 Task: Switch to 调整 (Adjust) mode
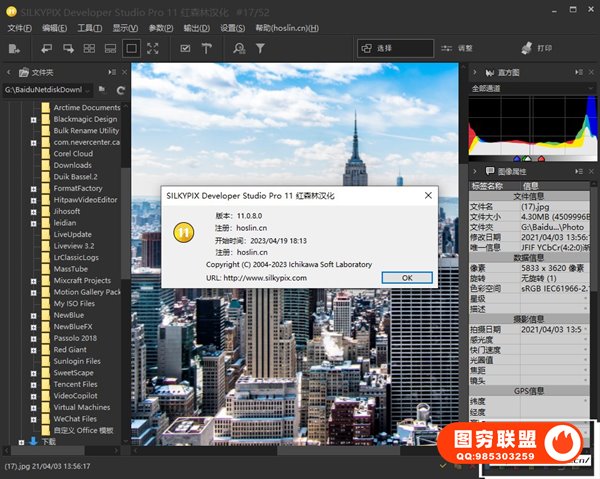(x=458, y=48)
